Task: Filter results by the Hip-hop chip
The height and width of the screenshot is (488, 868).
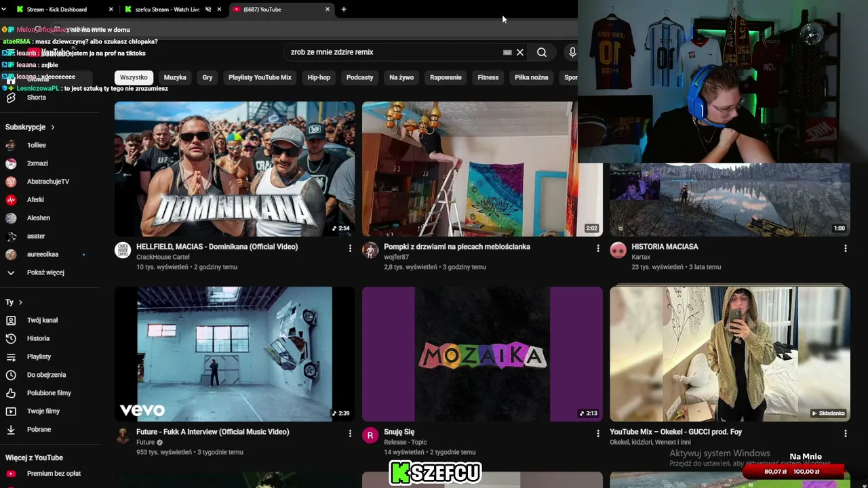Action: 319,77
